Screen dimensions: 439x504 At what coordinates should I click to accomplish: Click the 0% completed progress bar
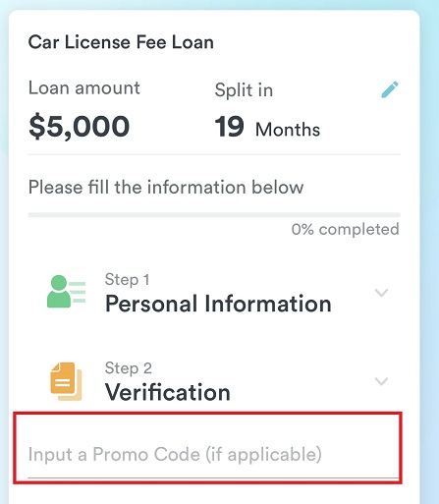[214, 215]
